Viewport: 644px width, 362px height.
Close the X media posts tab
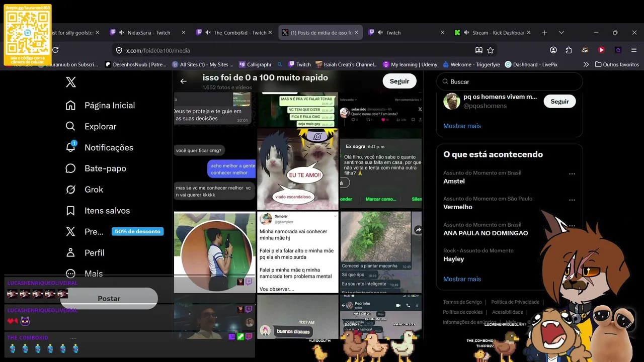pos(356,33)
